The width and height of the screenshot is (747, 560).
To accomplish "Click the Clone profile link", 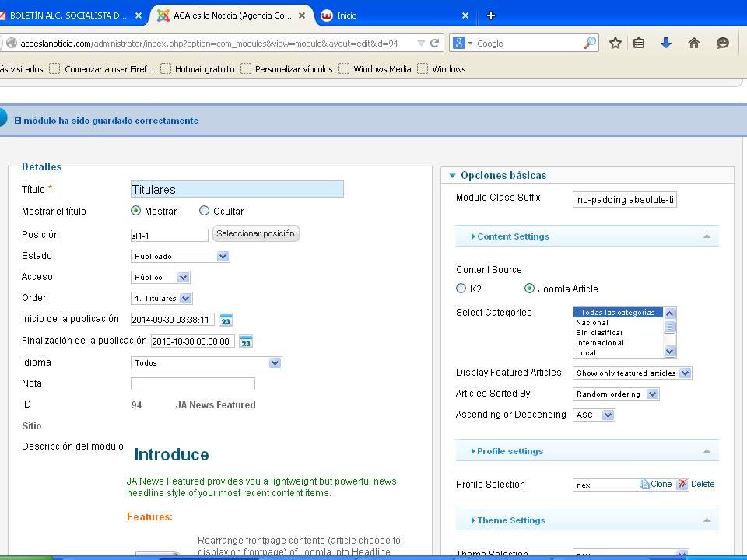I will pyautogui.click(x=661, y=484).
